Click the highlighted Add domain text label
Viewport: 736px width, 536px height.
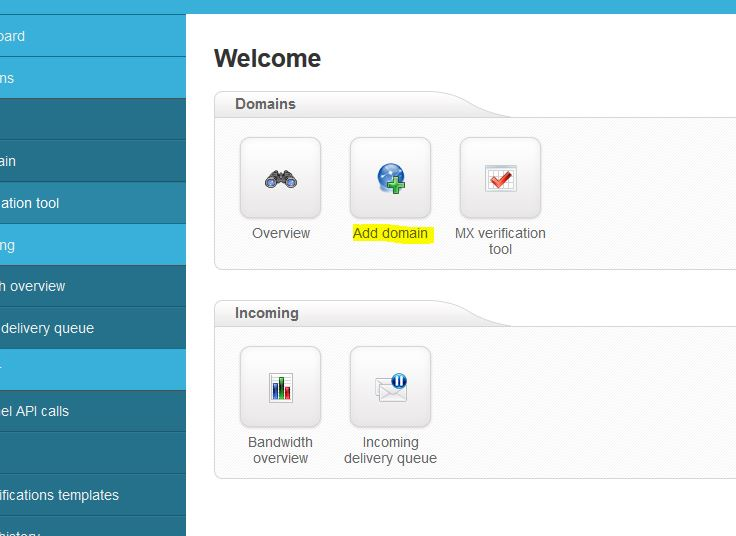[x=390, y=233]
